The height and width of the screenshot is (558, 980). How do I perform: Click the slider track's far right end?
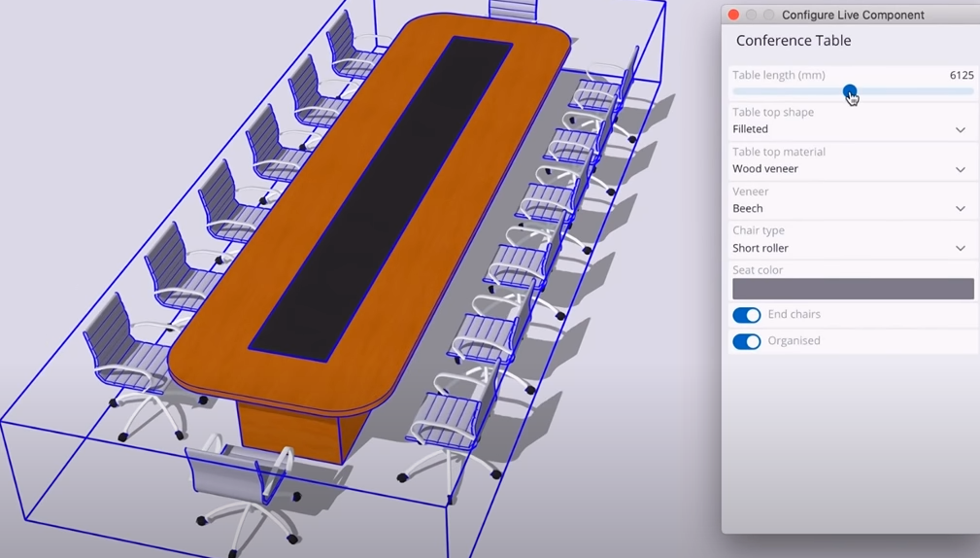969,91
